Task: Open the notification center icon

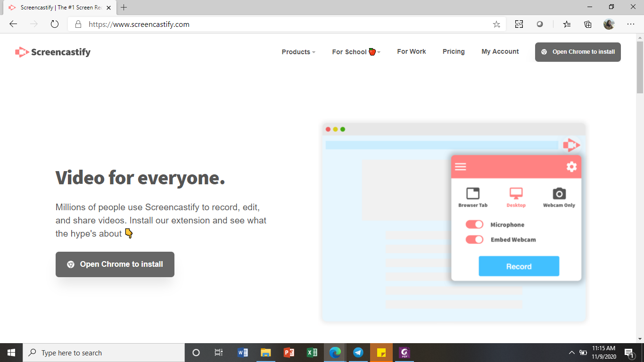Action: pos(629,353)
